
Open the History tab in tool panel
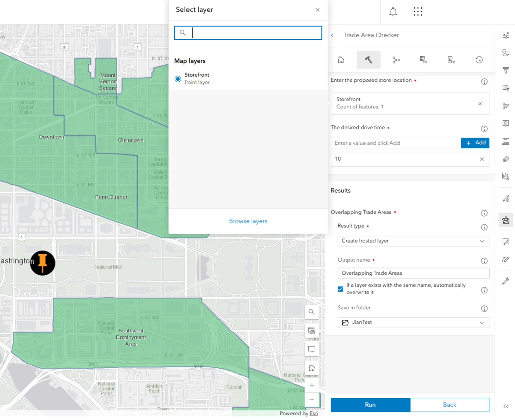point(479,60)
